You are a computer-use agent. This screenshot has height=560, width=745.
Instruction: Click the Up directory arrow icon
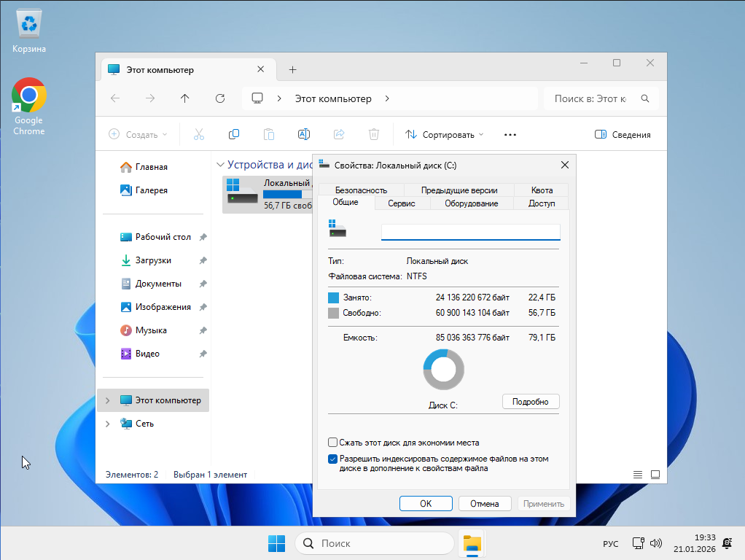(185, 98)
